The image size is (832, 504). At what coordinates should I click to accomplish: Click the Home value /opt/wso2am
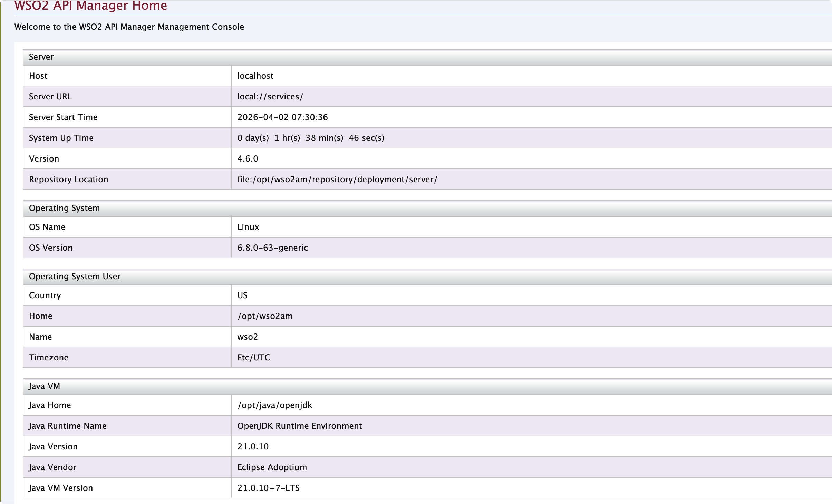point(265,316)
